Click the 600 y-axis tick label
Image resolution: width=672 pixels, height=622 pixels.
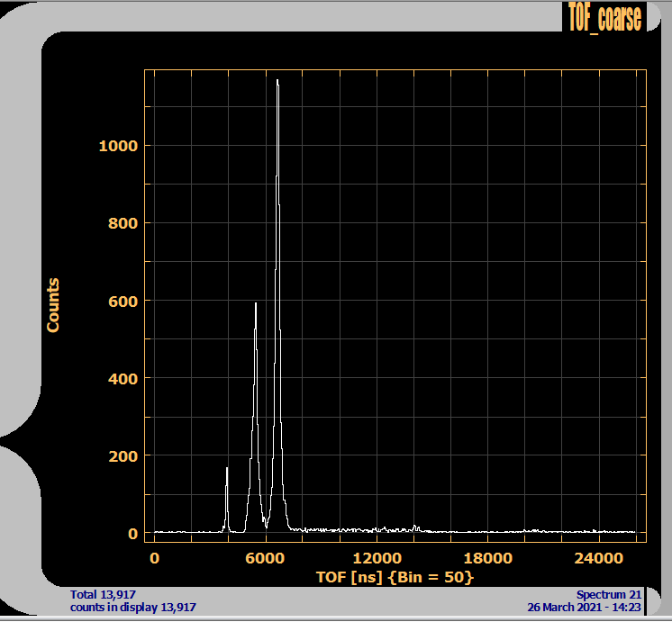pyautogui.click(x=123, y=302)
